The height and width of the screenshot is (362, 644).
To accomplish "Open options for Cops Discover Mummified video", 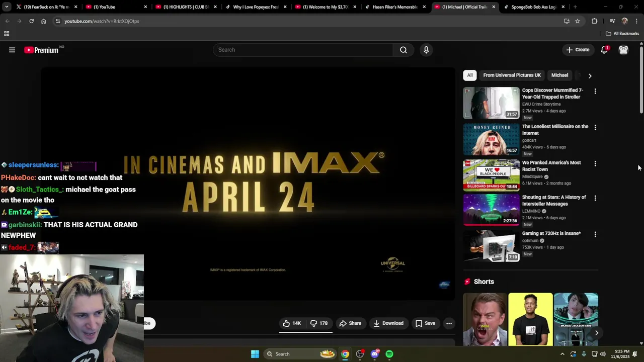I will click(x=595, y=91).
